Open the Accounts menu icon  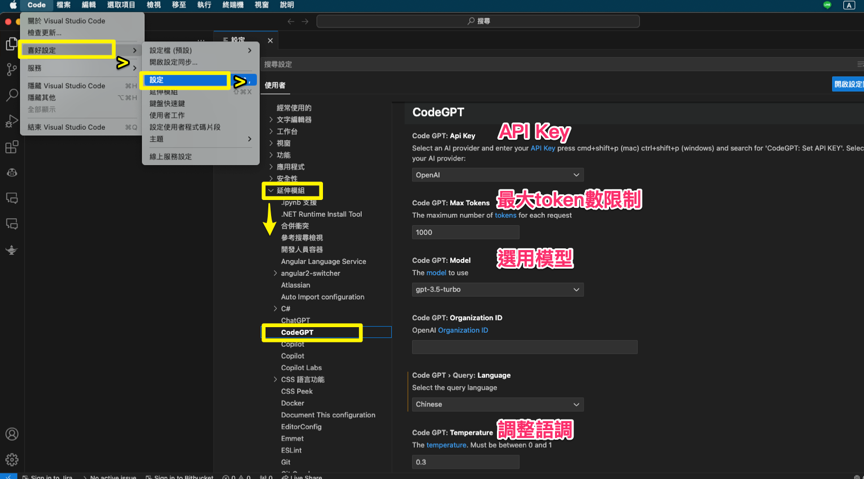(12, 434)
